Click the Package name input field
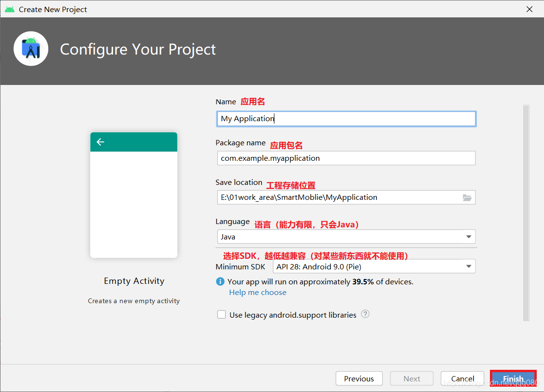Screen dimensions: 544x392 click(346, 158)
